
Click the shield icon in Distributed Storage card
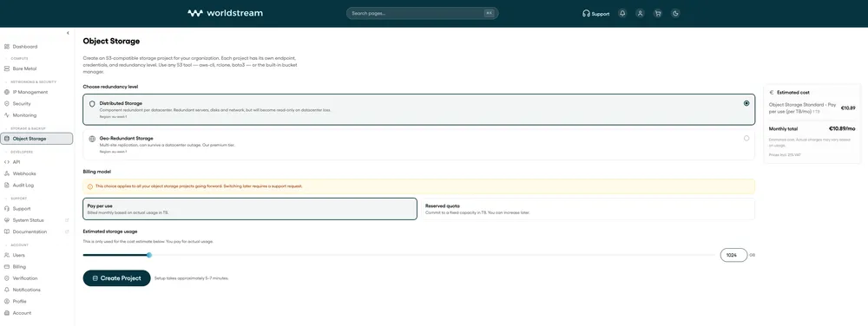pos(92,103)
